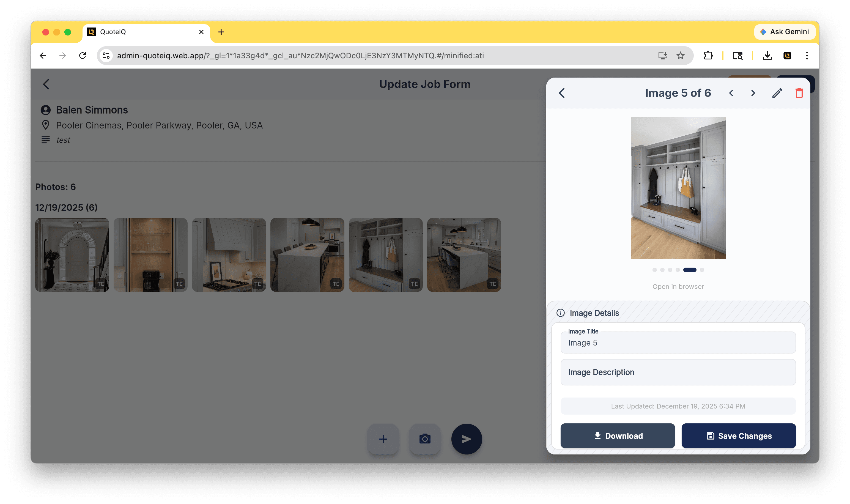This screenshot has width=850, height=504.
Task: Open browser extensions puzzle icon
Action: (708, 55)
